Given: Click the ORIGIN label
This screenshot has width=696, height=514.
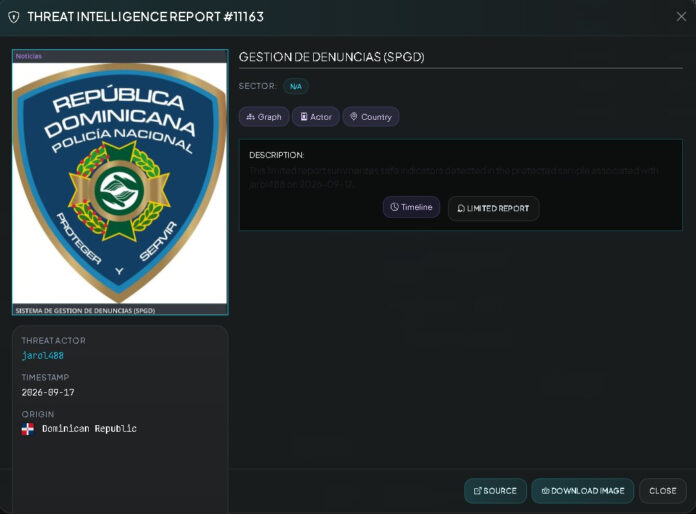Looking at the screenshot, I should [x=38, y=414].
